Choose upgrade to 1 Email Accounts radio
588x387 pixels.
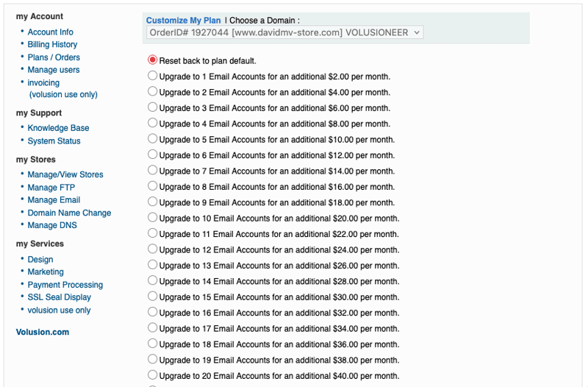(x=152, y=76)
